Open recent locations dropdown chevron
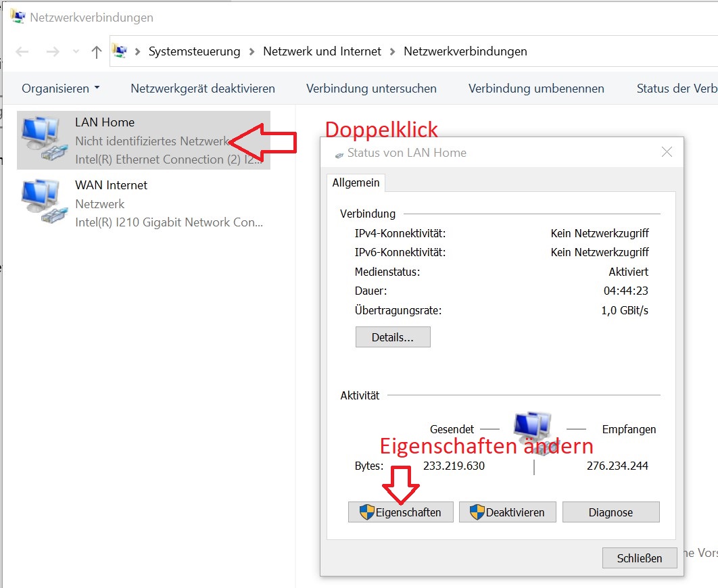 [x=76, y=52]
